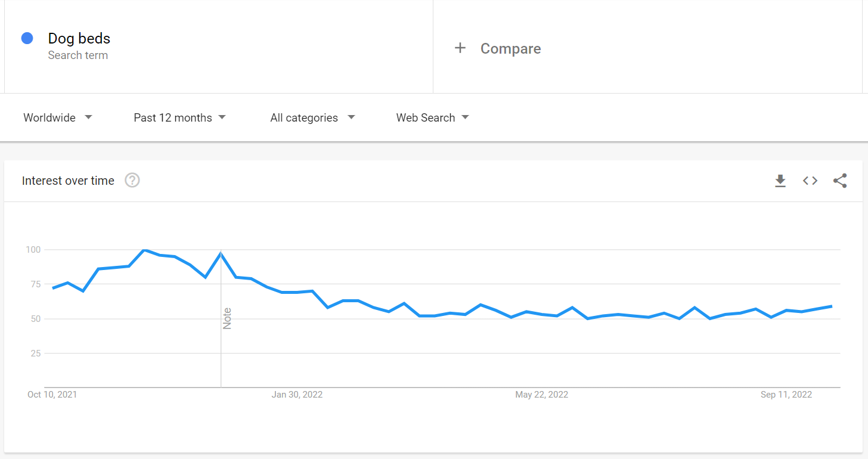Open the Web Search type dropdown
Screen dimensions: 868x459
[432, 117]
